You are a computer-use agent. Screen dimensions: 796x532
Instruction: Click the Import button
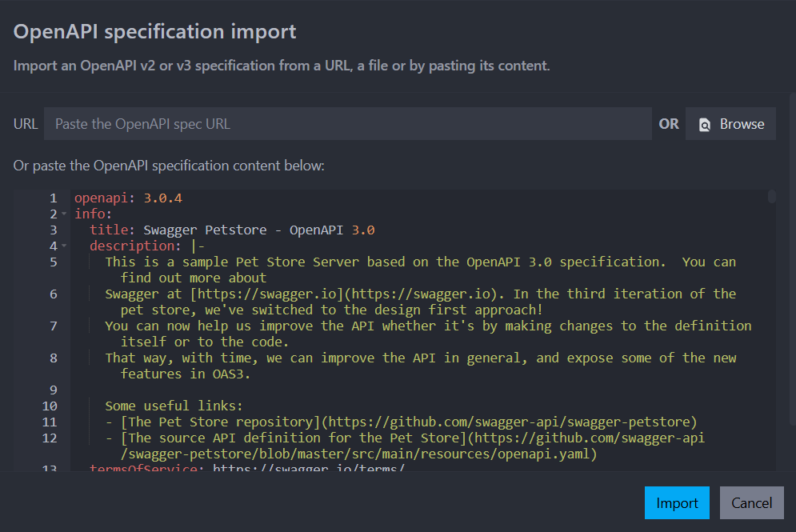[677, 503]
